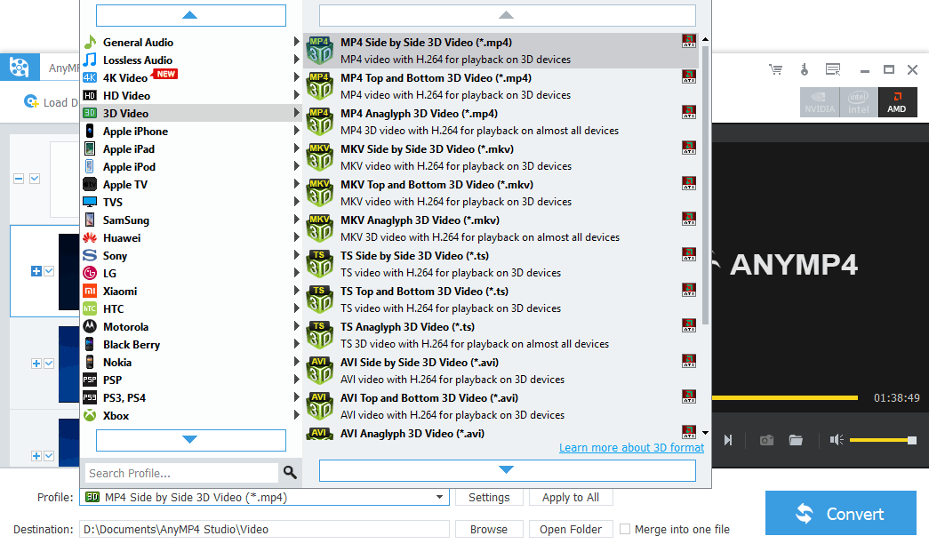Toggle the third video item's checkbox
The image size is (929, 560).
click(x=49, y=364)
